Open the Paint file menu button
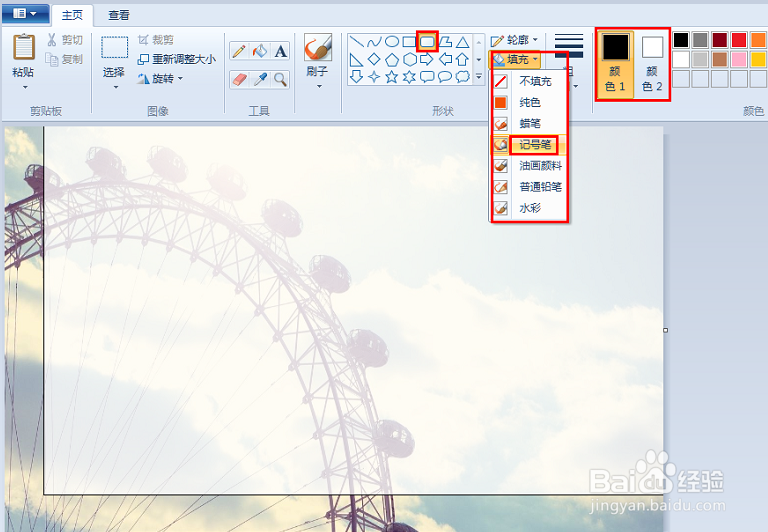This screenshot has height=532, width=768. 25,14
